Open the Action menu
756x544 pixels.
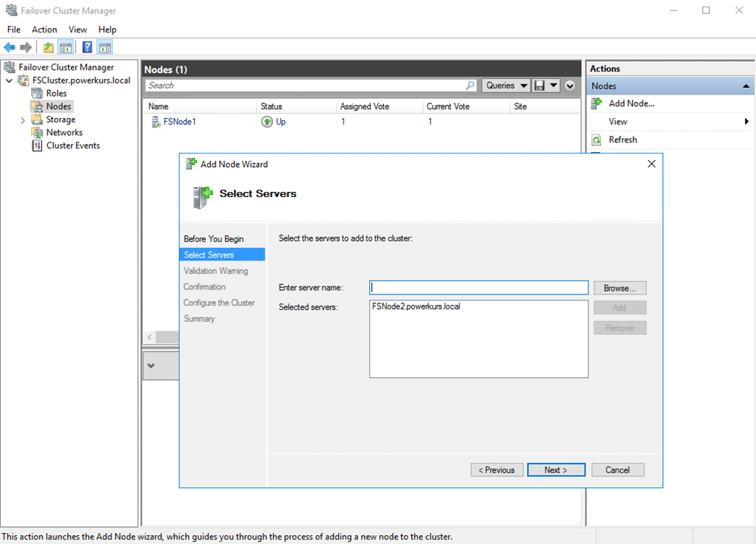point(44,30)
